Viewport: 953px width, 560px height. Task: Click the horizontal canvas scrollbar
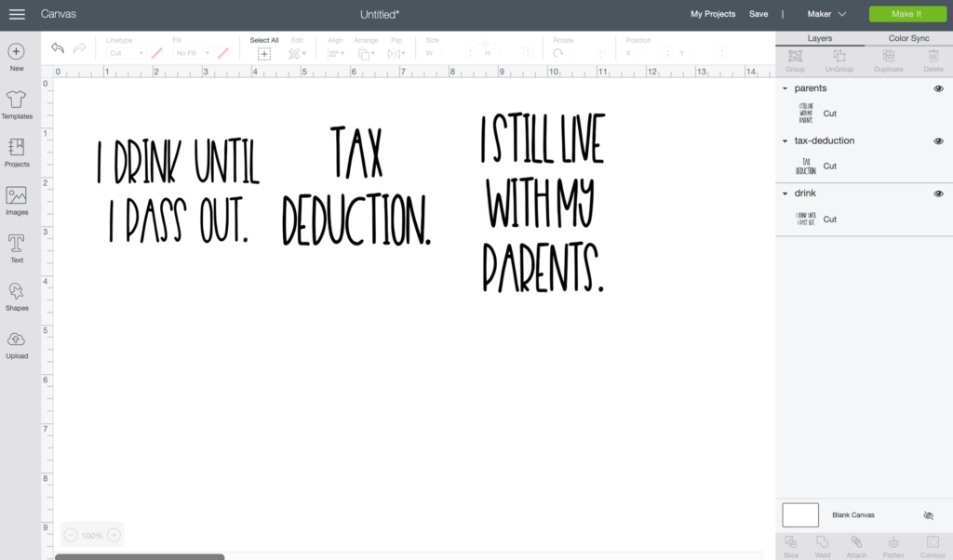pyautogui.click(x=140, y=556)
